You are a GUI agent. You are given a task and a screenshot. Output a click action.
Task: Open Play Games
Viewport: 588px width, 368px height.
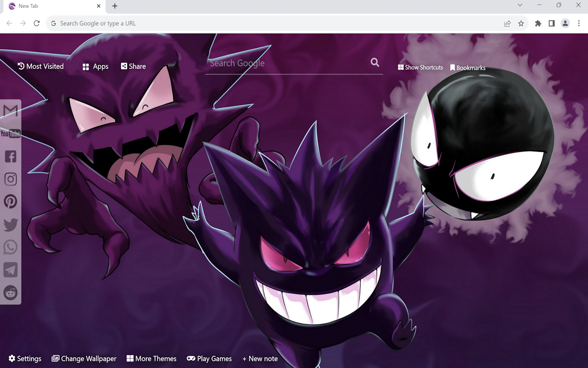pos(209,358)
